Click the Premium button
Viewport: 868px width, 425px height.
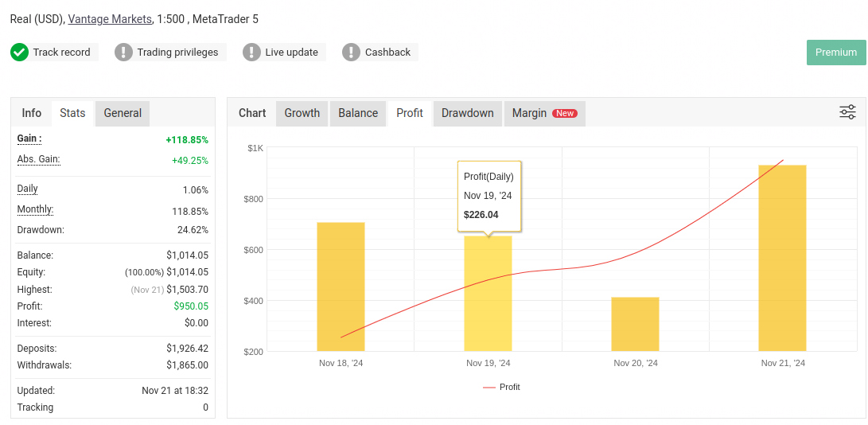(835, 53)
